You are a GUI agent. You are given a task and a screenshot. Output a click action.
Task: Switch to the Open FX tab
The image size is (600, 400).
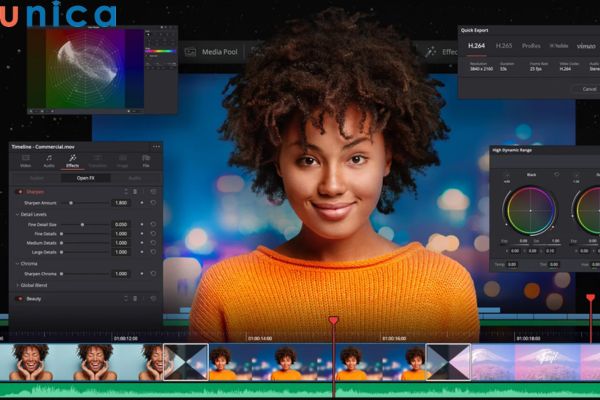86,178
